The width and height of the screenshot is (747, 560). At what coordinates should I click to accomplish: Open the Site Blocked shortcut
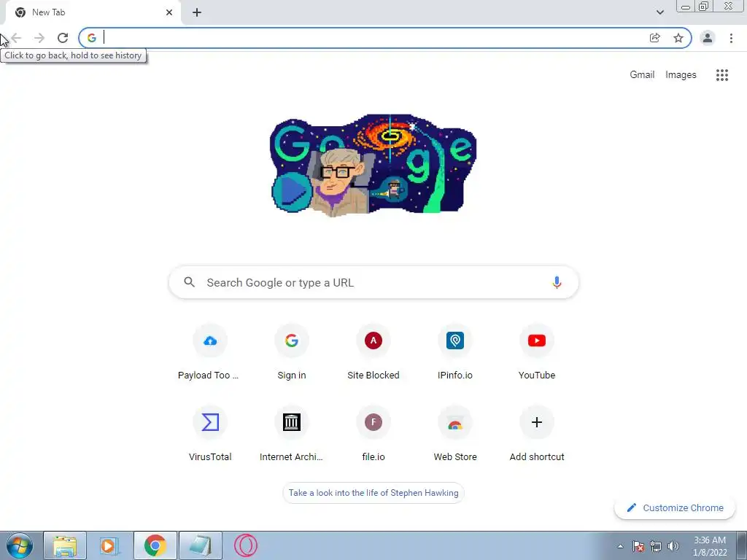point(373,354)
